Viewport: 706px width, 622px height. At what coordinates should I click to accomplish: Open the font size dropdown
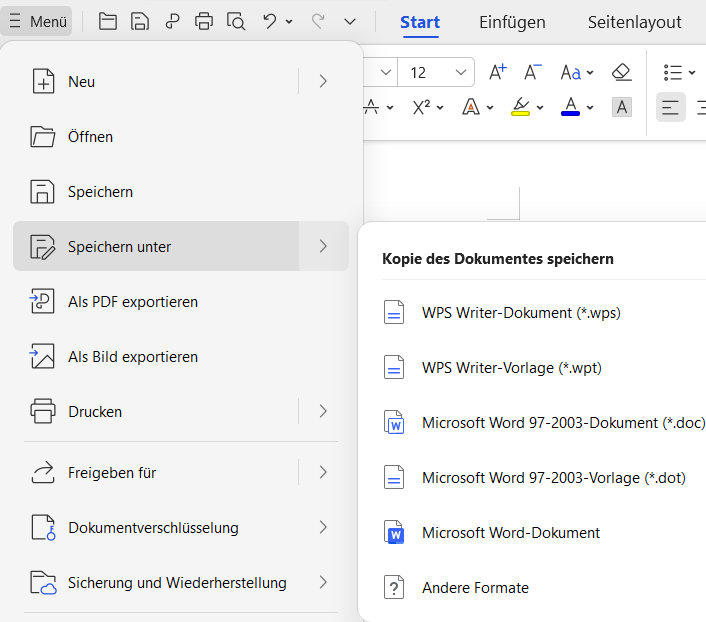point(461,72)
